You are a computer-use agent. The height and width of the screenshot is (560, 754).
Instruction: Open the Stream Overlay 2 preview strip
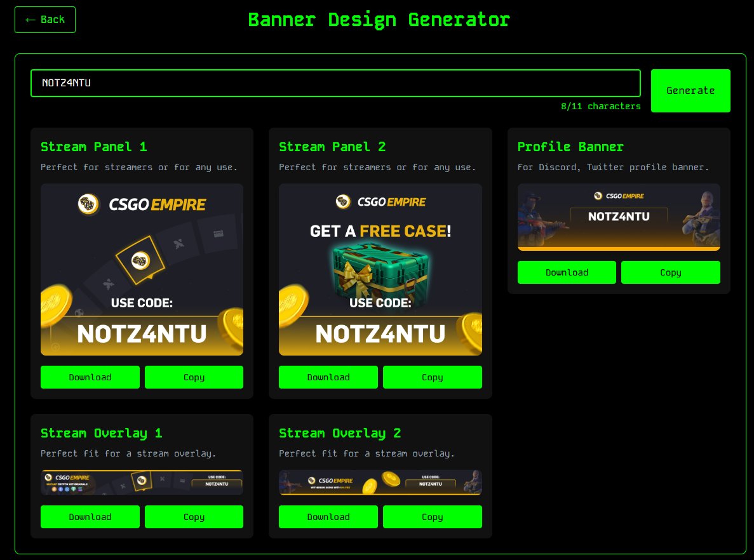pyautogui.click(x=380, y=483)
